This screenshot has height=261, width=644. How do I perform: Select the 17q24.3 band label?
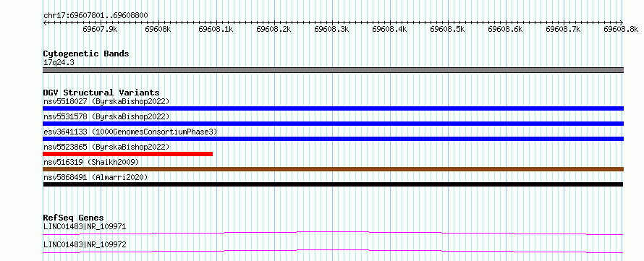pyautogui.click(x=59, y=63)
